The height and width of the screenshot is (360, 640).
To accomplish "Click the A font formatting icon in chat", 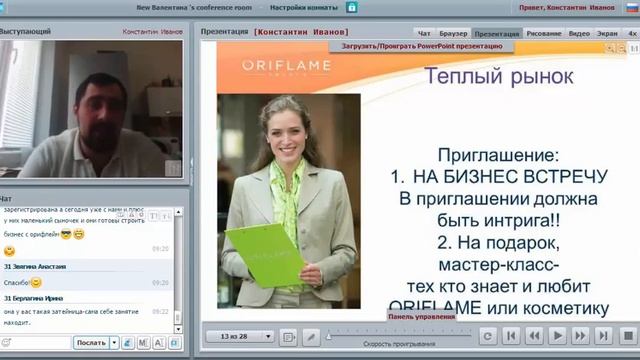I will [x=159, y=343].
